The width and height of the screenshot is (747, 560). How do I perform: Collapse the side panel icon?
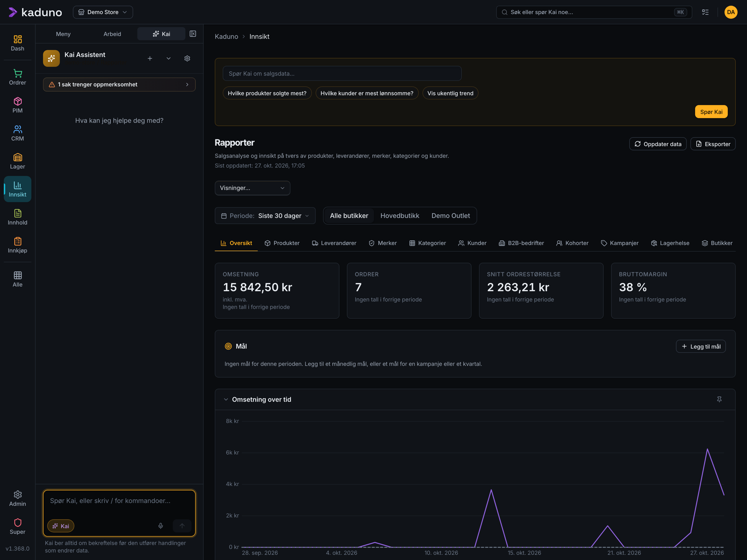(x=193, y=34)
